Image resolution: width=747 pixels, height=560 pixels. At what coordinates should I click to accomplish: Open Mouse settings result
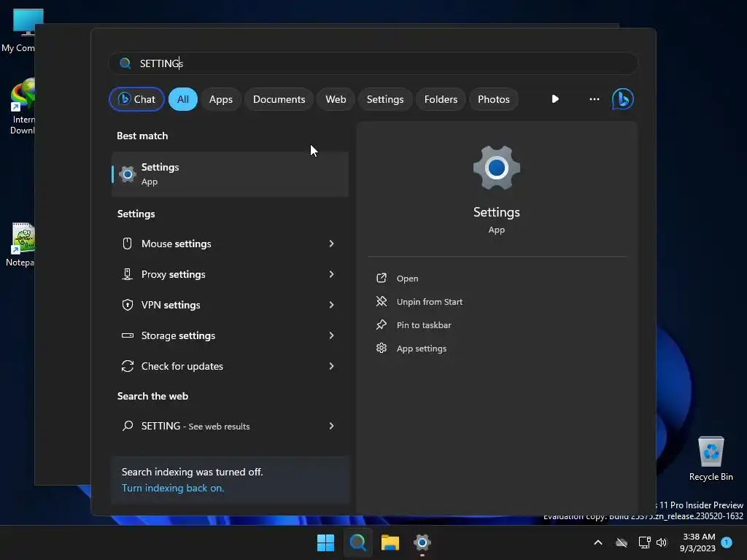click(230, 244)
